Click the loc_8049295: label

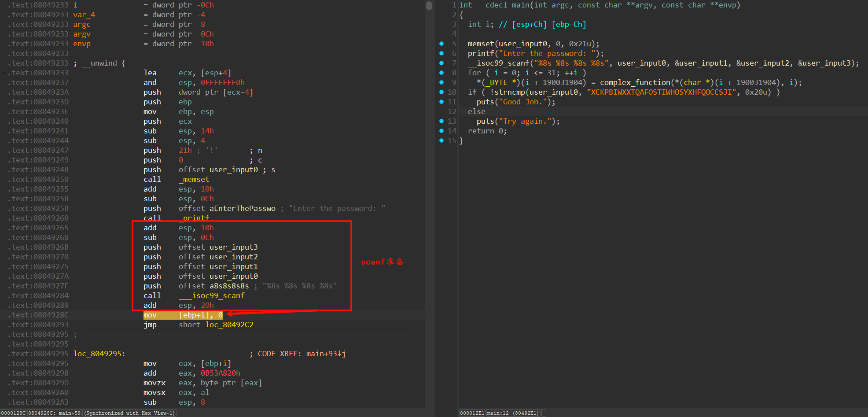(99, 354)
